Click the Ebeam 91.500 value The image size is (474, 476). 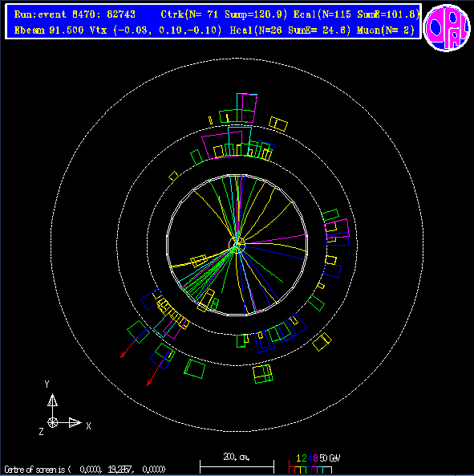[x=49, y=30]
